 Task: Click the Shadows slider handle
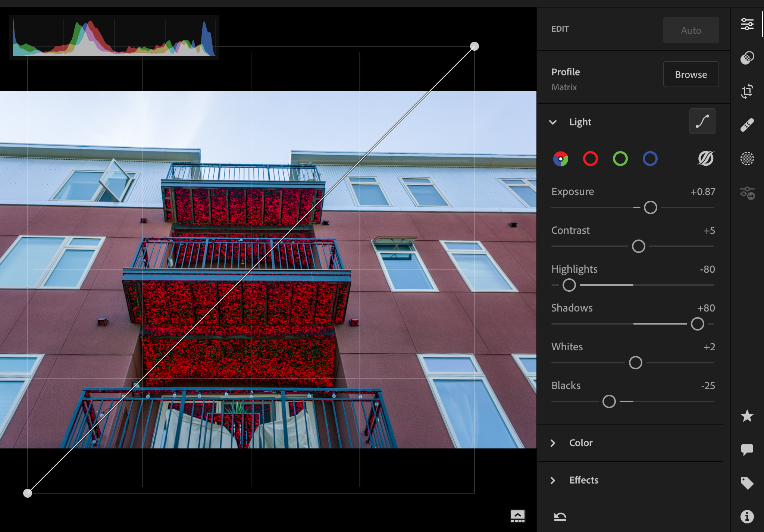click(x=697, y=324)
